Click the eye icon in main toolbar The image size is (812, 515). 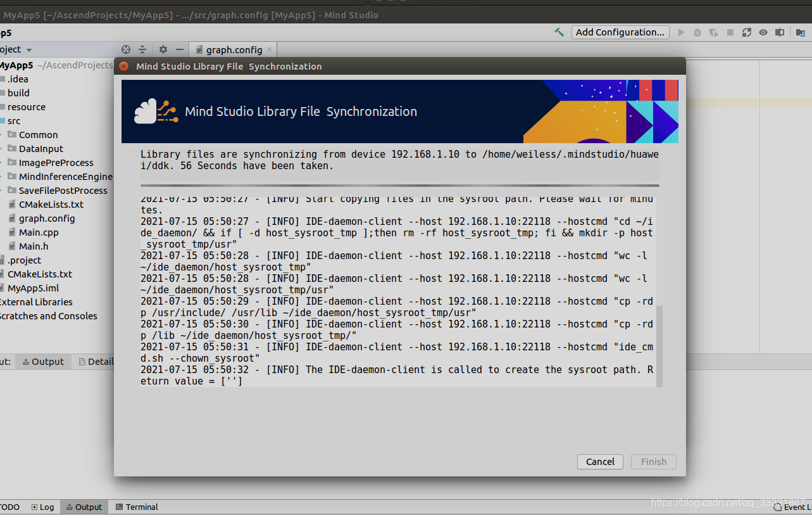(763, 32)
